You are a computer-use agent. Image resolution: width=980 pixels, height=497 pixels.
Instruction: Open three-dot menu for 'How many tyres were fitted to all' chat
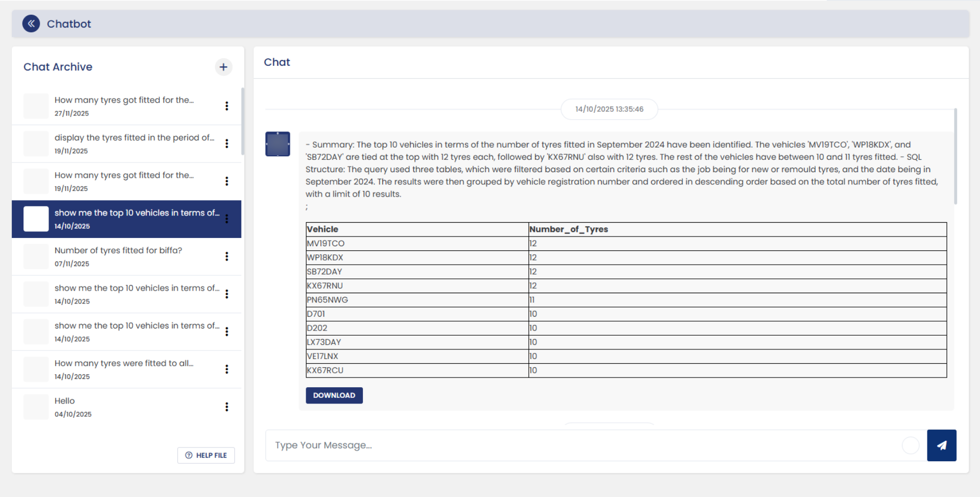click(227, 369)
